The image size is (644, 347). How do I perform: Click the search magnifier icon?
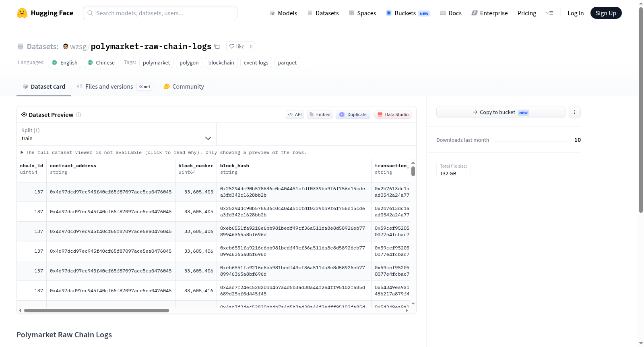pyautogui.click(x=90, y=13)
